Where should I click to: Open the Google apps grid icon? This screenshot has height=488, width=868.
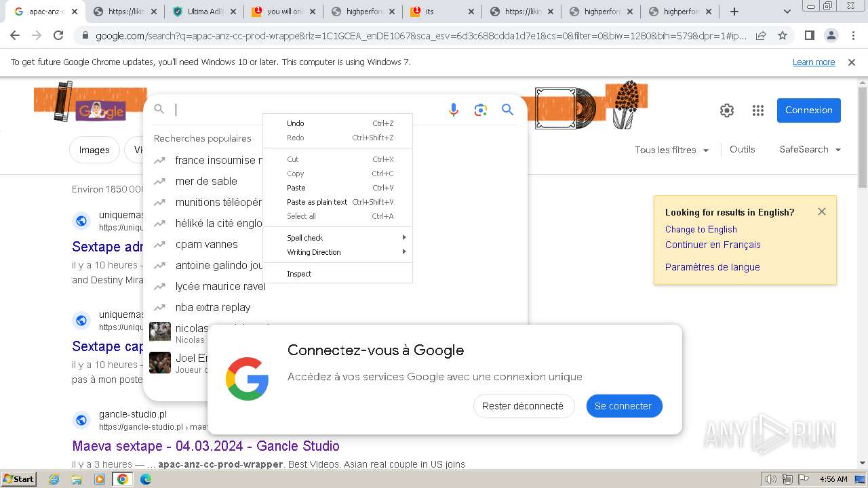(x=758, y=110)
